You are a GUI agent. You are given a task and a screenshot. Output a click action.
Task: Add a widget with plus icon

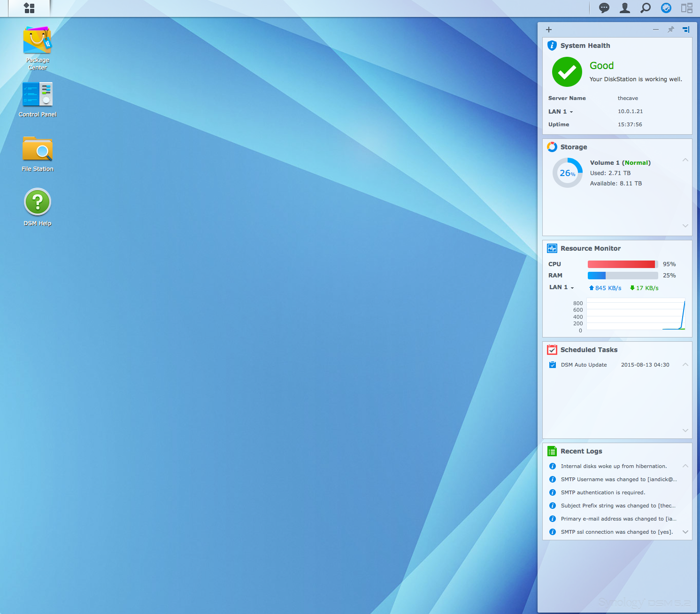tap(549, 30)
